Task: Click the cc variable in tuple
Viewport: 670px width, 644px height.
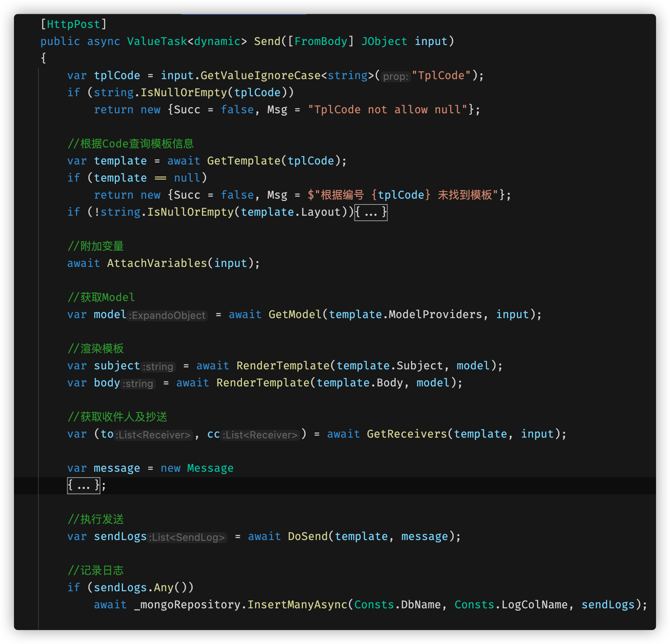Action: [214, 434]
